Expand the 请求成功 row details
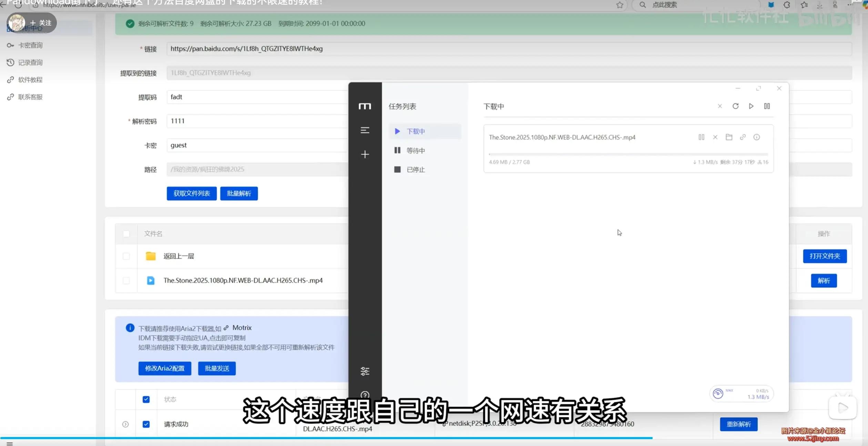 tap(125, 424)
